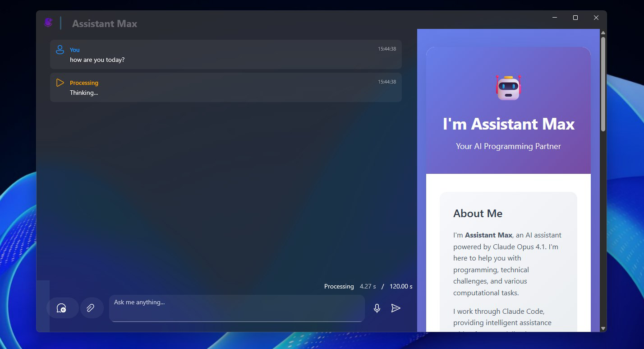644x349 pixels.
Task: Click the "Thinking..." message bubble
Action: click(x=84, y=93)
